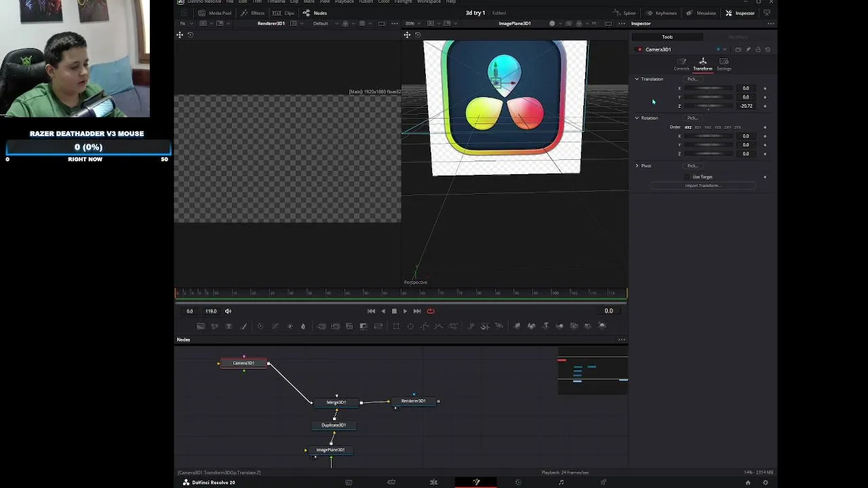
Task: Add a pRender particle node from toolbar
Action: point(498,326)
